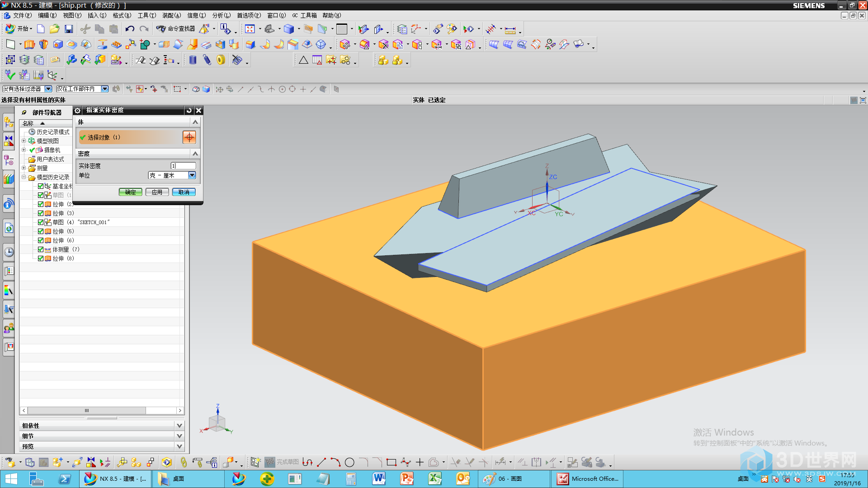Click the Constraint Navigator sidebar icon
Image resolution: width=868 pixels, height=488 pixels.
tap(9, 141)
